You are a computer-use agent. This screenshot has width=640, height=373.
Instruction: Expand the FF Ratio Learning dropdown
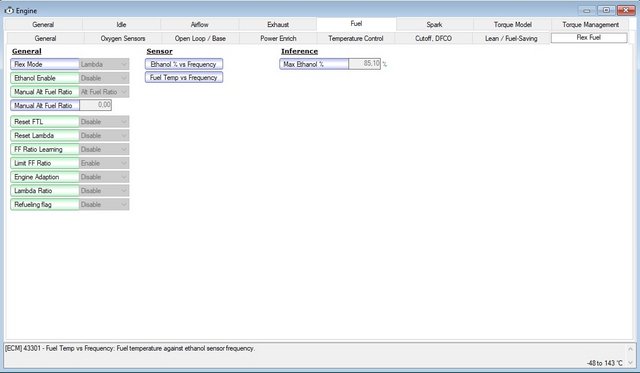click(x=104, y=149)
